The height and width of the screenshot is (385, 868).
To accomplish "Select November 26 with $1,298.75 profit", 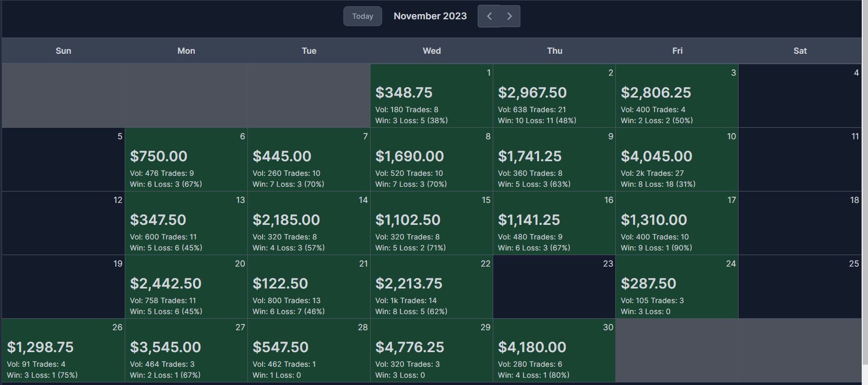I will [x=63, y=351].
